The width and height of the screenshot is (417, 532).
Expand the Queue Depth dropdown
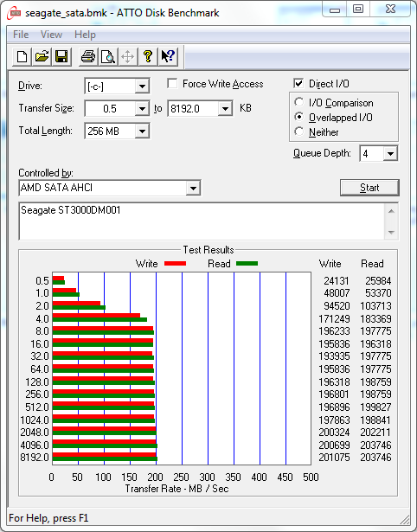390,154
